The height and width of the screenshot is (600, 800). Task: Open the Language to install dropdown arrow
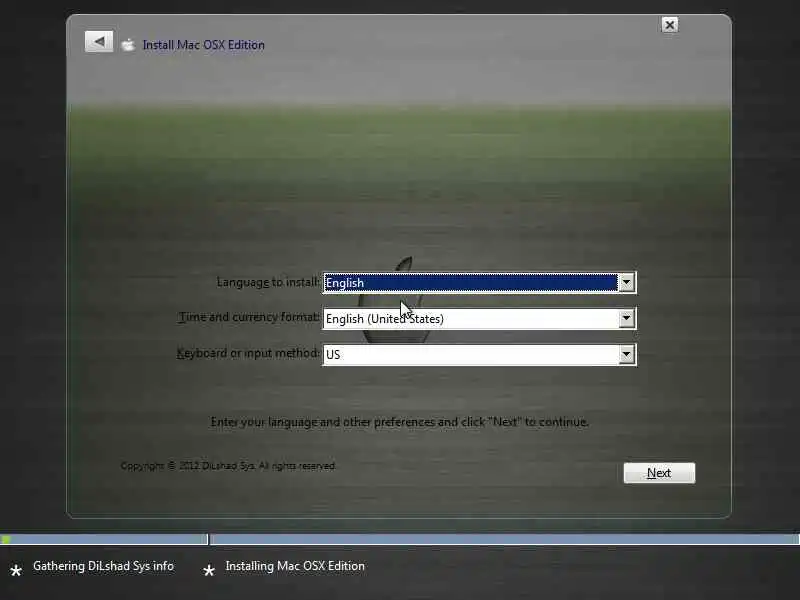click(627, 283)
